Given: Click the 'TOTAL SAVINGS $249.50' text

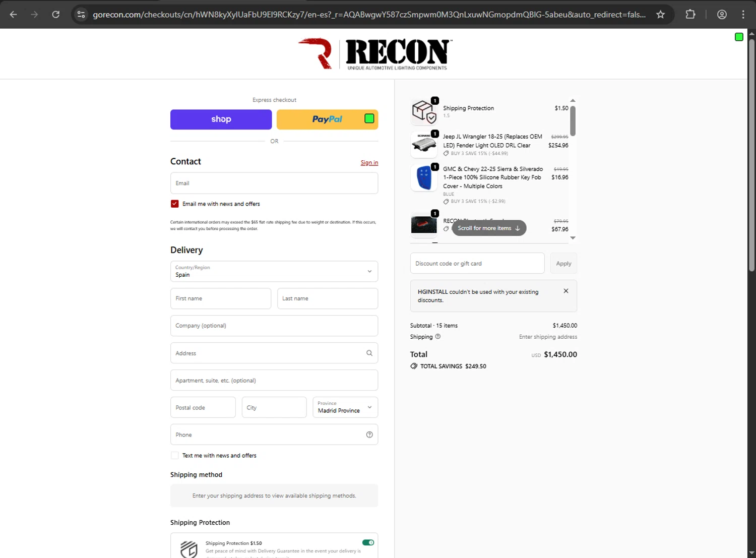Looking at the screenshot, I should click(x=453, y=366).
